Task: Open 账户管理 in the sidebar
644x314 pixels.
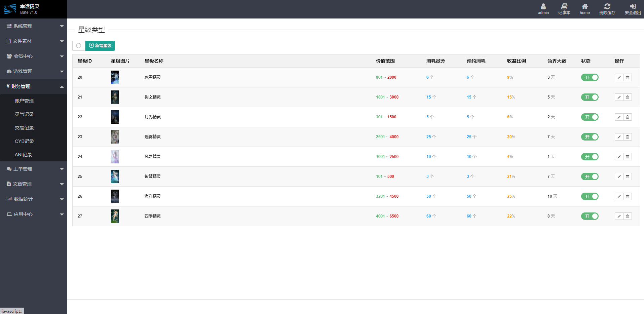Action: pos(24,101)
